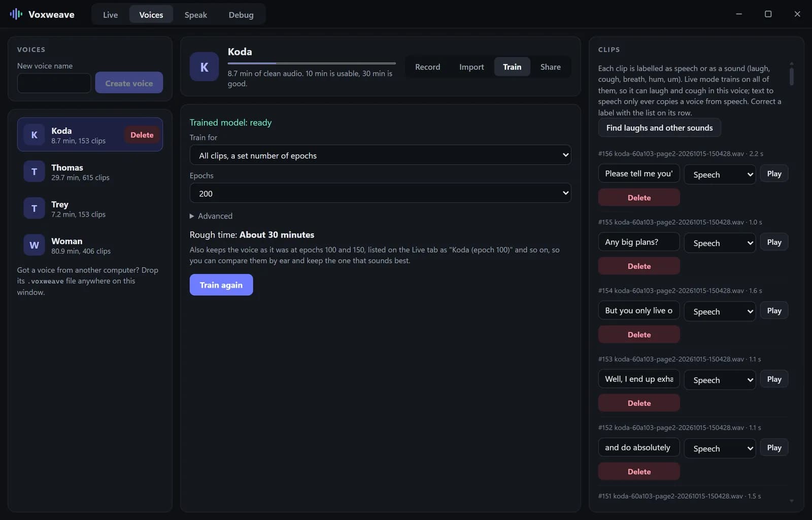Image resolution: width=812 pixels, height=520 pixels.
Task: Play the 'But you only live' clip
Action: click(x=774, y=311)
